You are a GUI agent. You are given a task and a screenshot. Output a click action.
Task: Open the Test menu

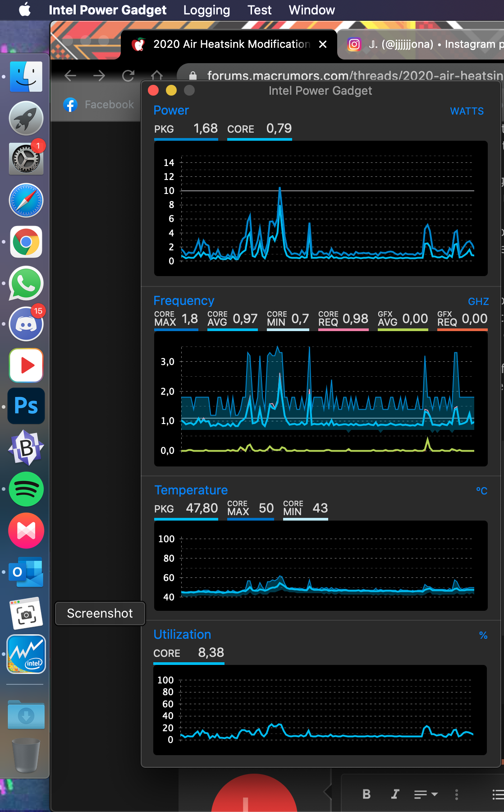click(x=259, y=10)
